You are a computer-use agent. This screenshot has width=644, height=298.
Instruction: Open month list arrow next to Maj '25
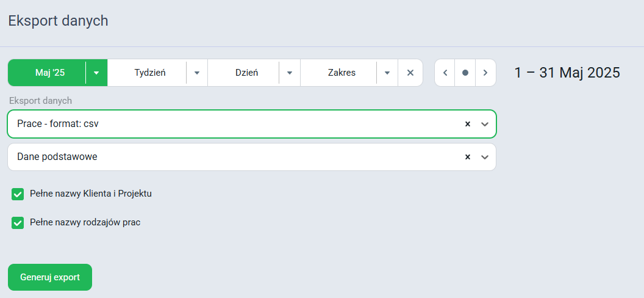point(96,73)
